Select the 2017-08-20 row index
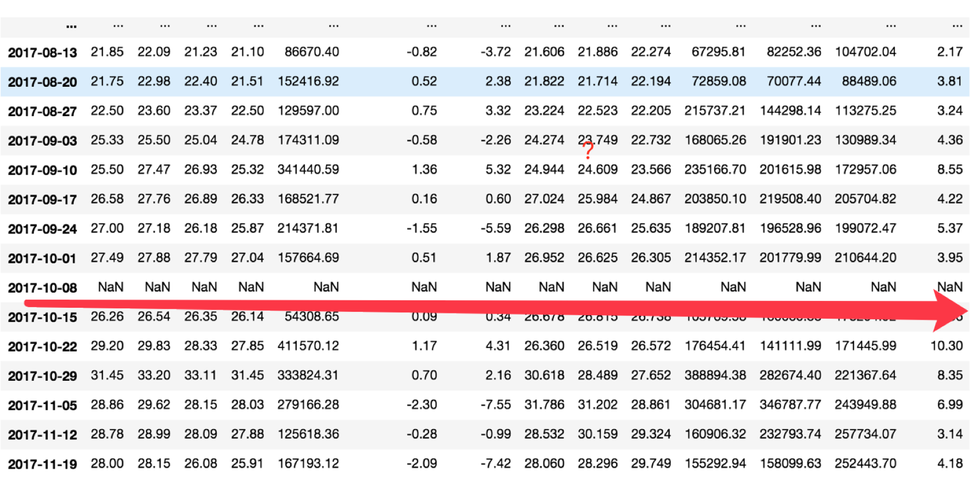980x497 pixels. click(x=43, y=82)
